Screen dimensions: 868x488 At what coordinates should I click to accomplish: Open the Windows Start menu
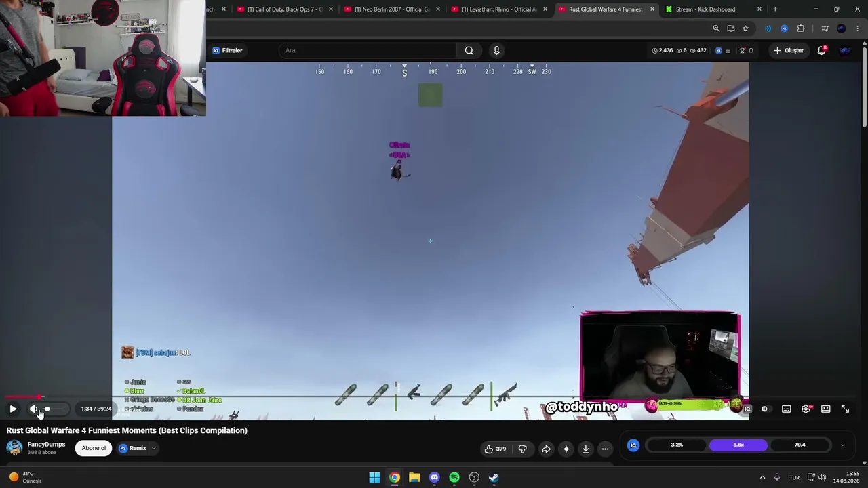(x=374, y=477)
